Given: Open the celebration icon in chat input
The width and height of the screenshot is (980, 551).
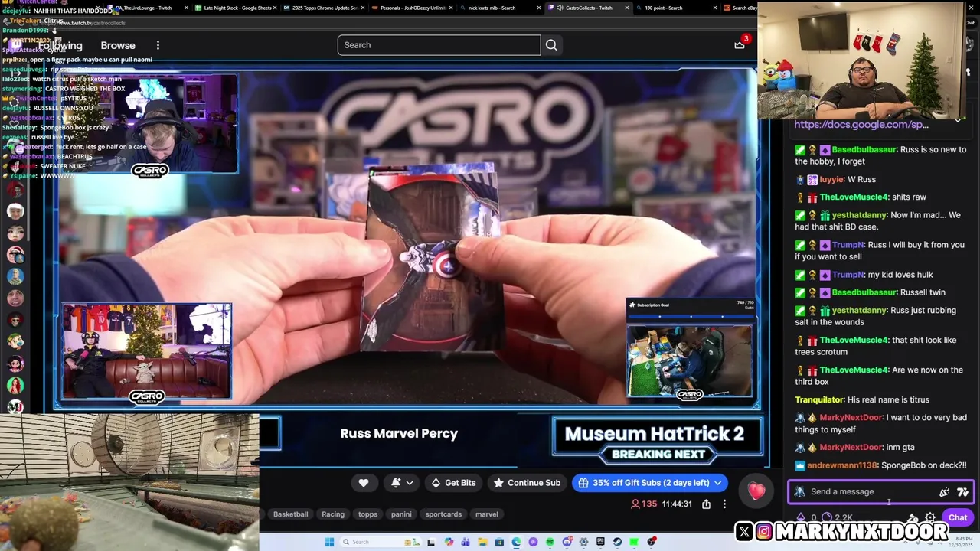Looking at the screenshot, I should click(945, 492).
